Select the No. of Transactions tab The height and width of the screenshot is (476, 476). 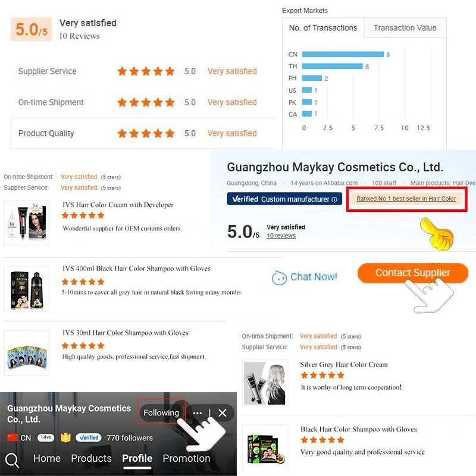(323, 28)
